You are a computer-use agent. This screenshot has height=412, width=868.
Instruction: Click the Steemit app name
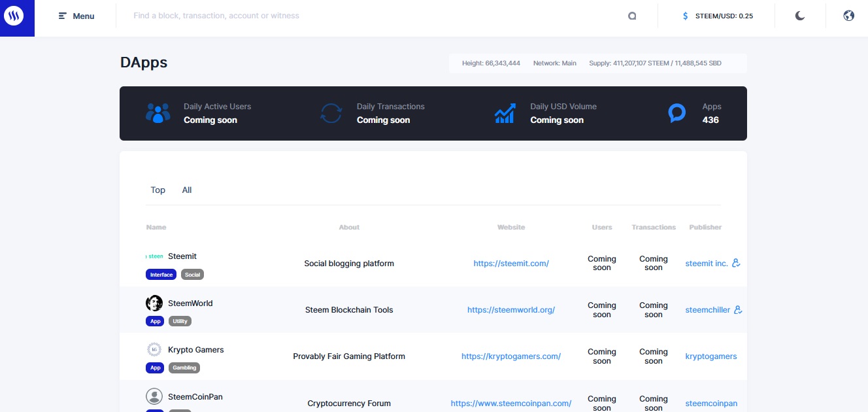click(182, 256)
